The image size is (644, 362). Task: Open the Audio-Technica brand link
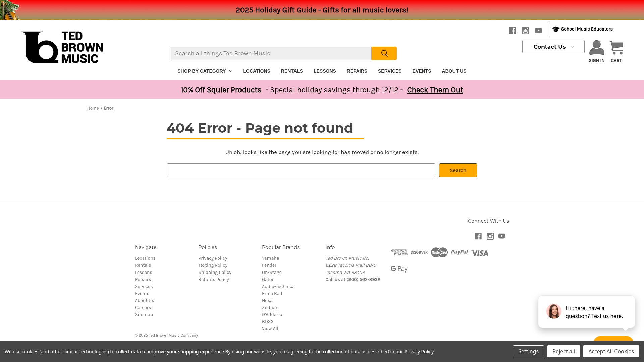click(278, 287)
